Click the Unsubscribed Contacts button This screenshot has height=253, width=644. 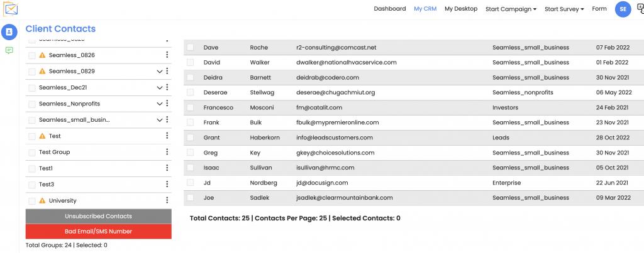click(x=98, y=216)
